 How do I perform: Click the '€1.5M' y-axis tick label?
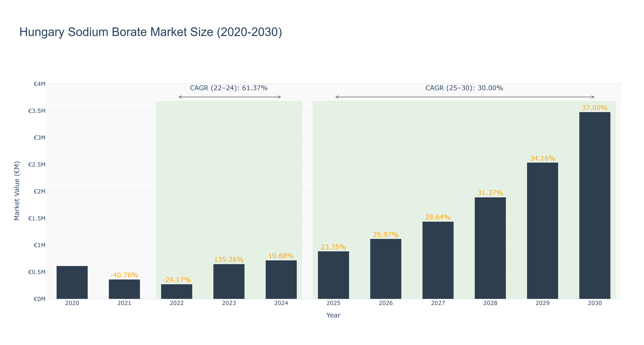click(37, 218)
